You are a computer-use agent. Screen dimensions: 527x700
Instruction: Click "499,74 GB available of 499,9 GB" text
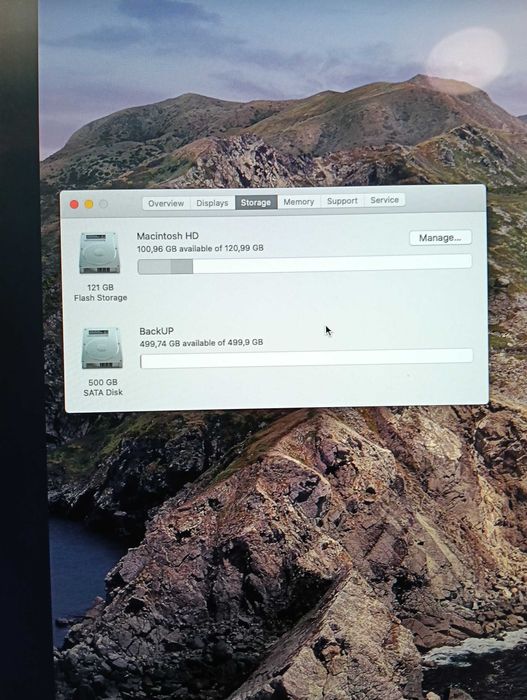tap(201, 343)
